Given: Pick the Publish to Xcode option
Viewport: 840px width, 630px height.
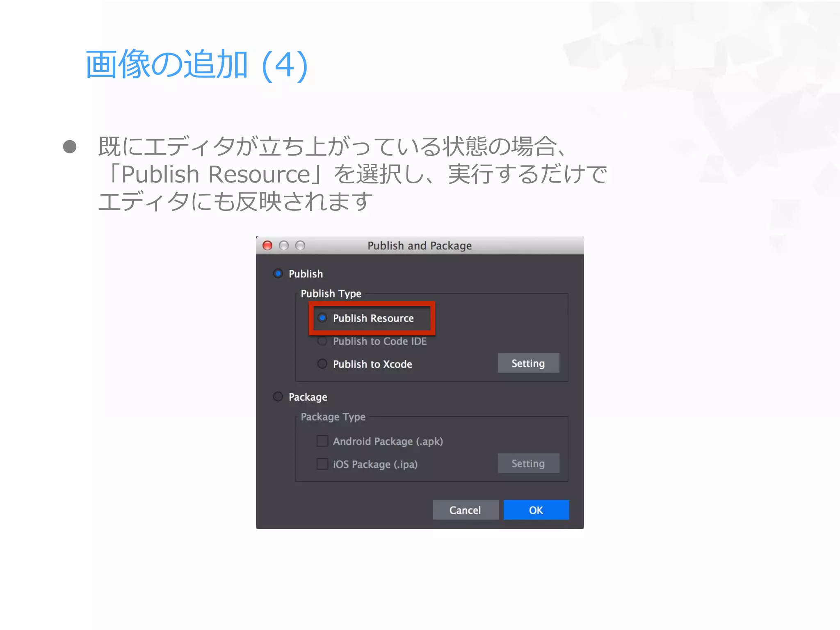Looking at the screenshot, I should (322, 364).
